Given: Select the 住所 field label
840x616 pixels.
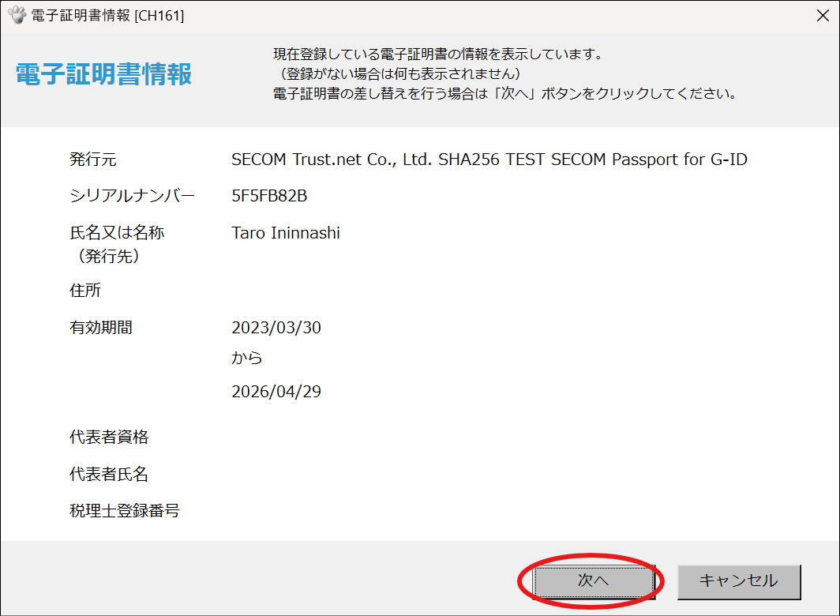Looking at the screenshot, I should [x=84, y=290].
